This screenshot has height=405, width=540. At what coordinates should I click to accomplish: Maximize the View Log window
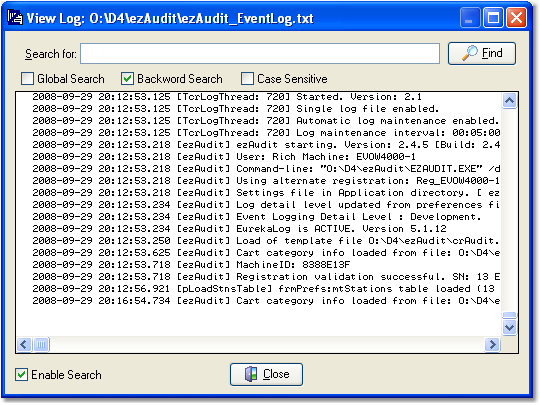(493, 18)
